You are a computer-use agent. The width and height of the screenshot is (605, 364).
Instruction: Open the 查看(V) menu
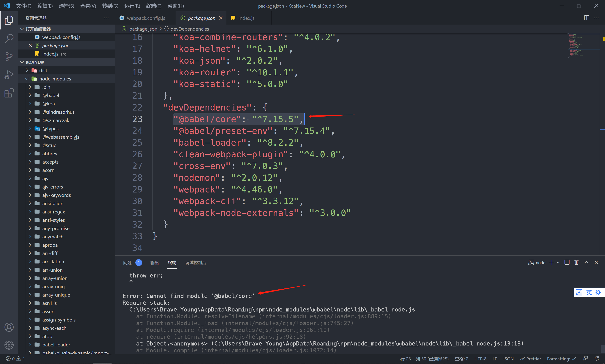[88, 6]
